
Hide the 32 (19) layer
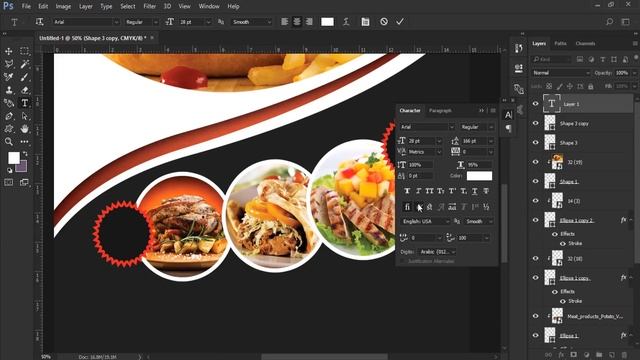tap(536, 162)
